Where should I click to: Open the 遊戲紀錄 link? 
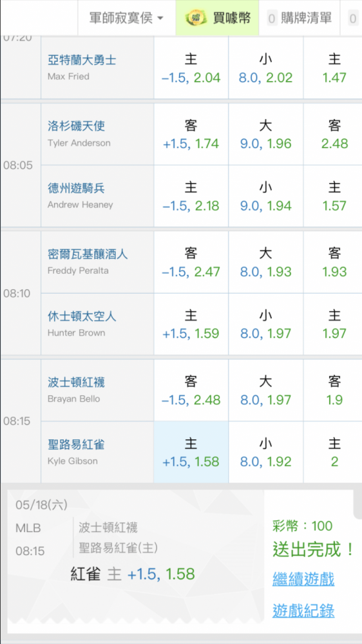click(303, 611)
